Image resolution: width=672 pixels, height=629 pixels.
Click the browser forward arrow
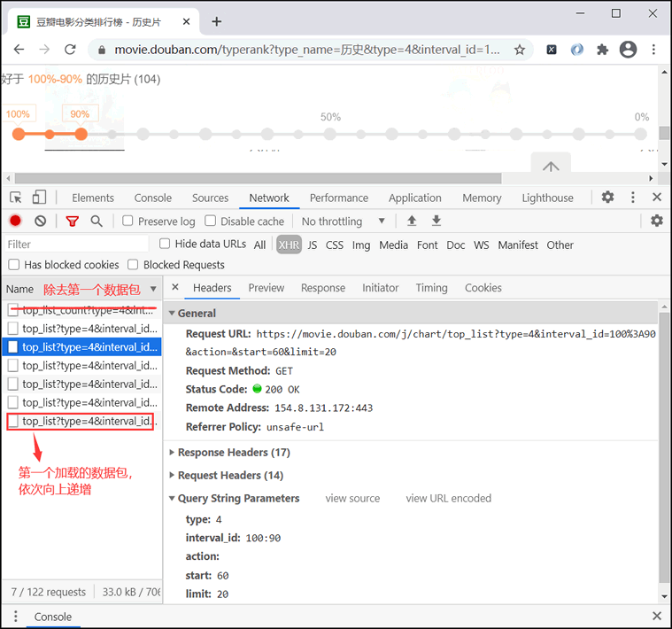point(44,50)
